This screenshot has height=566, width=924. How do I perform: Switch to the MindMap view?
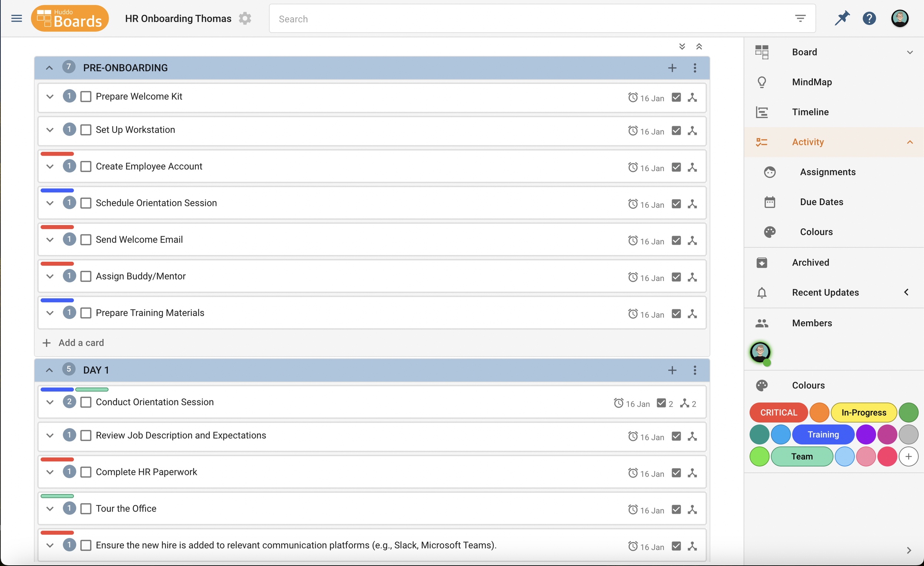tap(812, 82)
